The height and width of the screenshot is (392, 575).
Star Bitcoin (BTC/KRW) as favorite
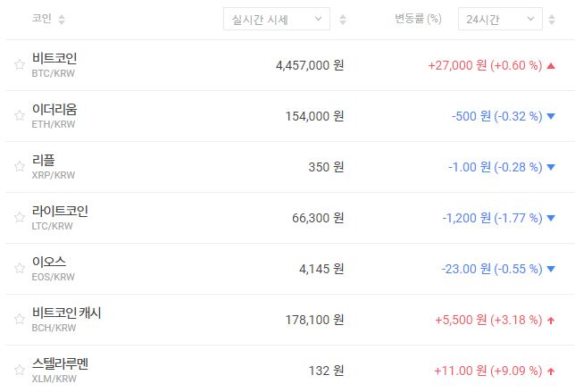click(19, 64)
